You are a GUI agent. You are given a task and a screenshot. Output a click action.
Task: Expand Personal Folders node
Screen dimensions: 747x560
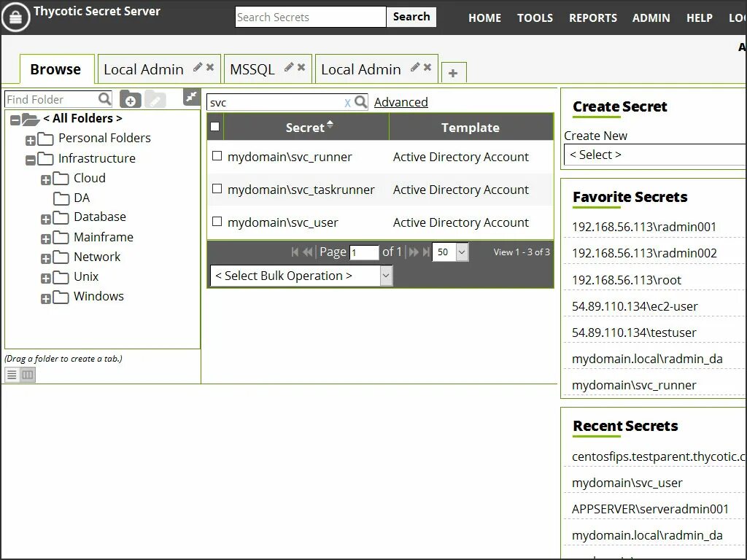click(31, 141)
